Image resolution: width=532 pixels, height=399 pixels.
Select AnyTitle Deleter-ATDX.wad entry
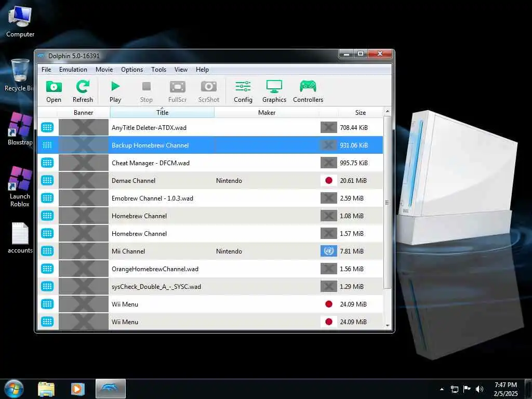[210, 128]
